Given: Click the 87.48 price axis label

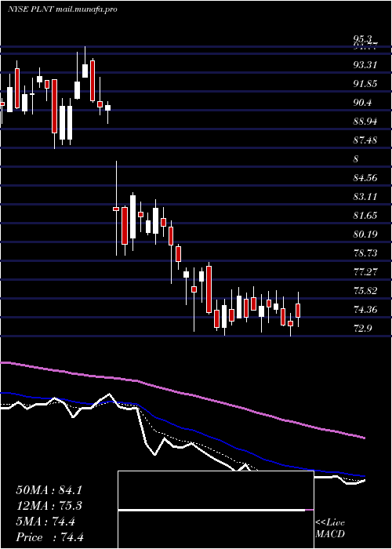Looking at the screenshot, I should 365,140.
